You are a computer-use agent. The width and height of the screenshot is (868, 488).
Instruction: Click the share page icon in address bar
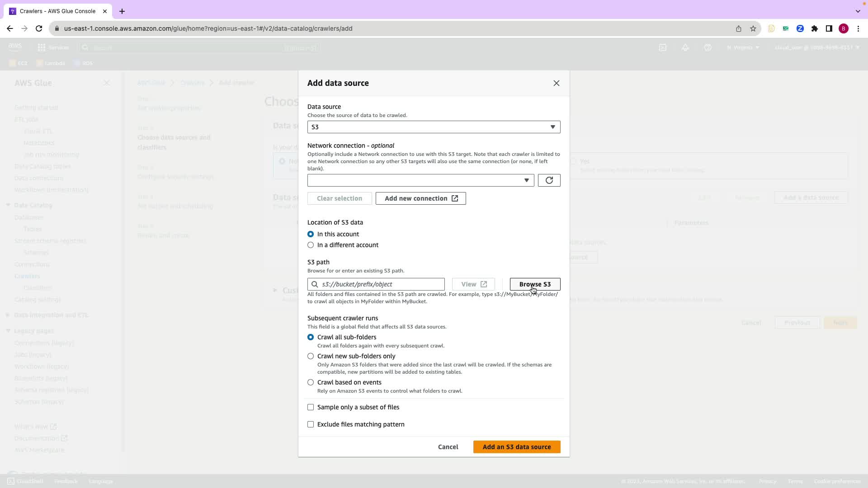click(x=738, y=28)
